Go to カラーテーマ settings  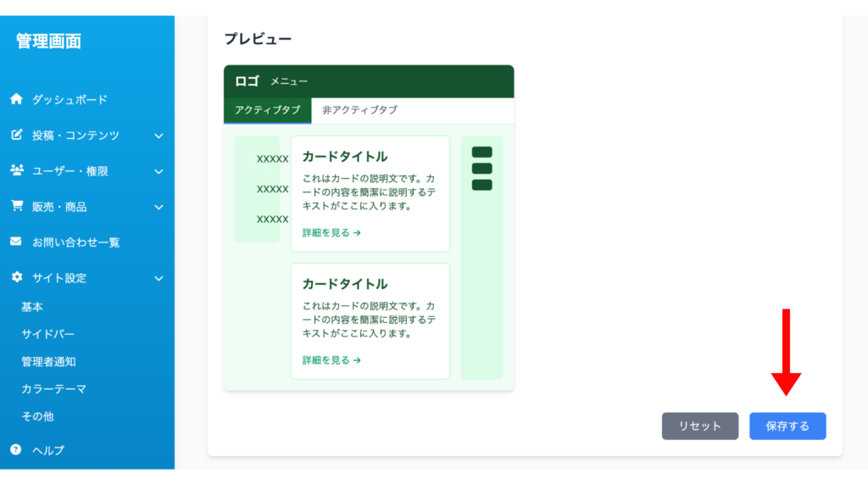[x=53, y=389]
